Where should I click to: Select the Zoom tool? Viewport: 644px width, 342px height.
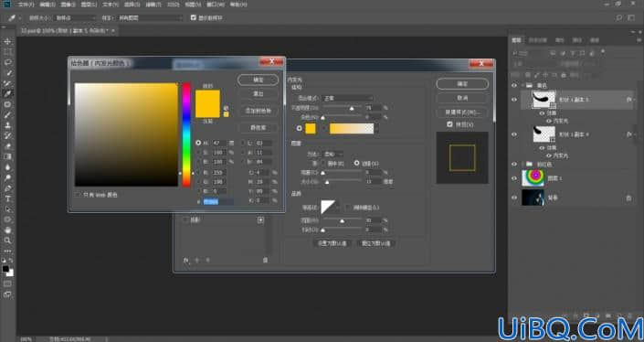(x=7, y=240)
